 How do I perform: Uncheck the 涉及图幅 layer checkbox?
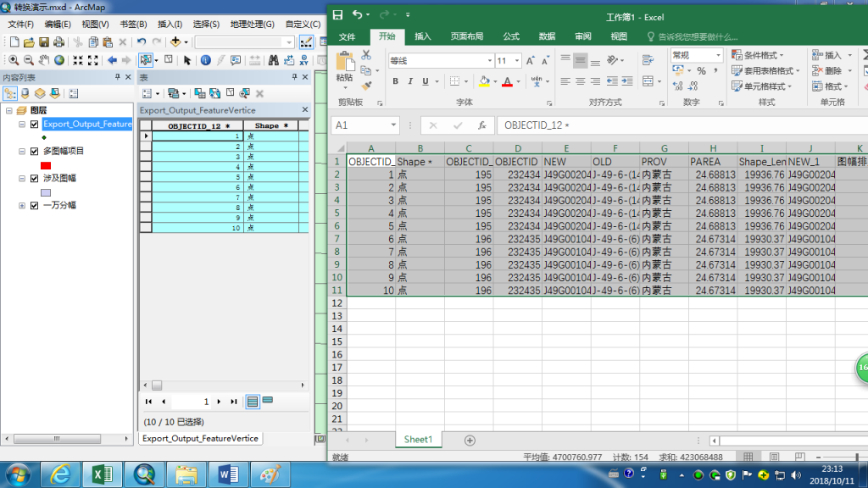click(34, 178)
